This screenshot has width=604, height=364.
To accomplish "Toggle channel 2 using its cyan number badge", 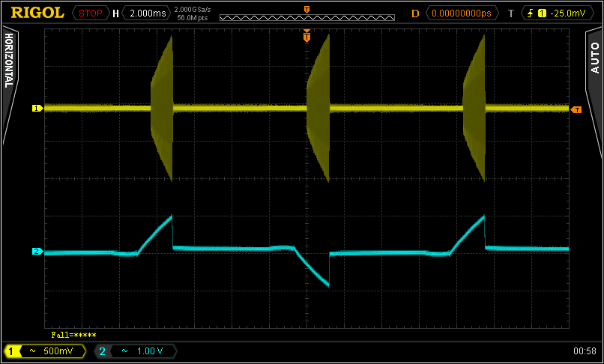I will [x=103, y=351].
